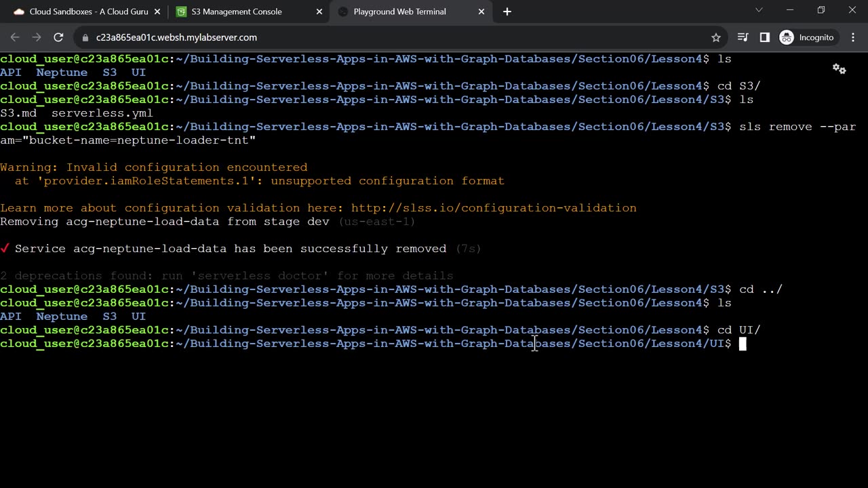Screen dimensions: 868x488
Task: Switch to the S3 Management Console tab
Action: point(237,12)
